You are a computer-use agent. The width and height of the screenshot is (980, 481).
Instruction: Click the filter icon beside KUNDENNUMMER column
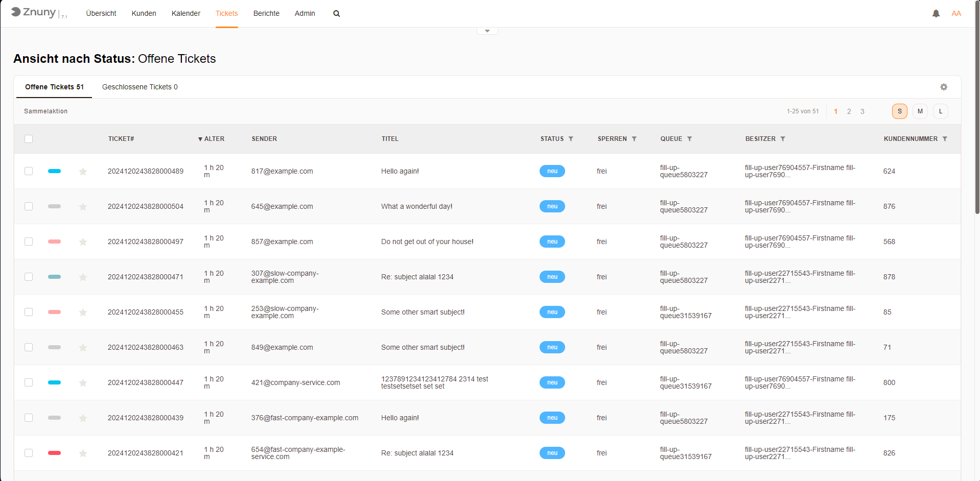pos(945,139)
